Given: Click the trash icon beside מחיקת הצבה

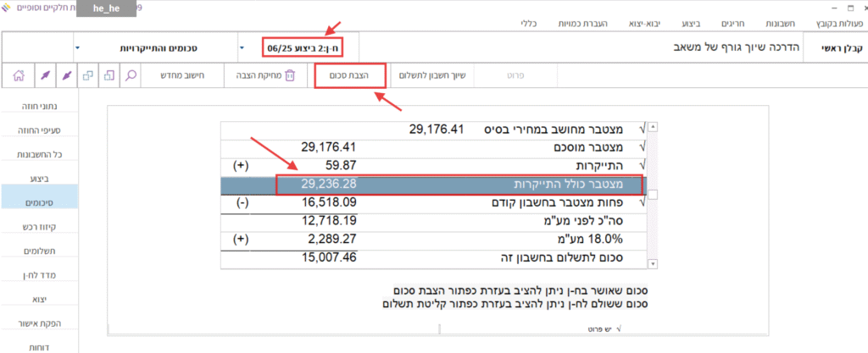Looking at the screenshot, I should [290, 75].
